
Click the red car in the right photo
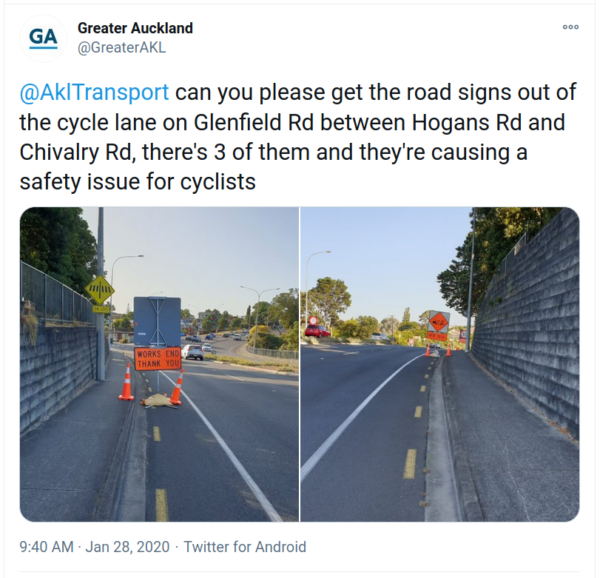coord(318,331)
